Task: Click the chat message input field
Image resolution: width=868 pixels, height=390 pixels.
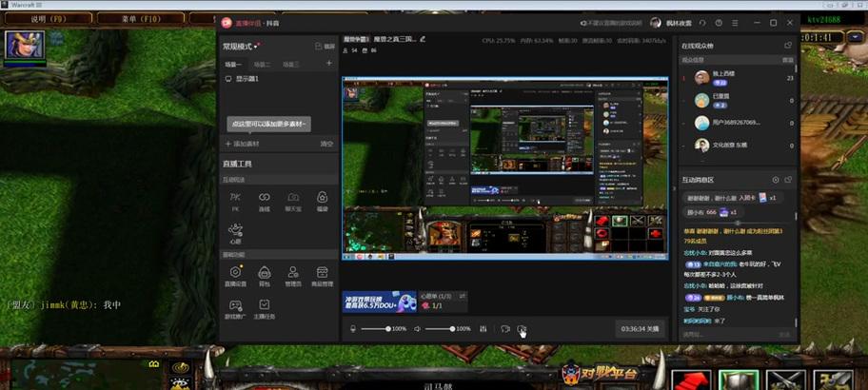Action: point(730,334)
